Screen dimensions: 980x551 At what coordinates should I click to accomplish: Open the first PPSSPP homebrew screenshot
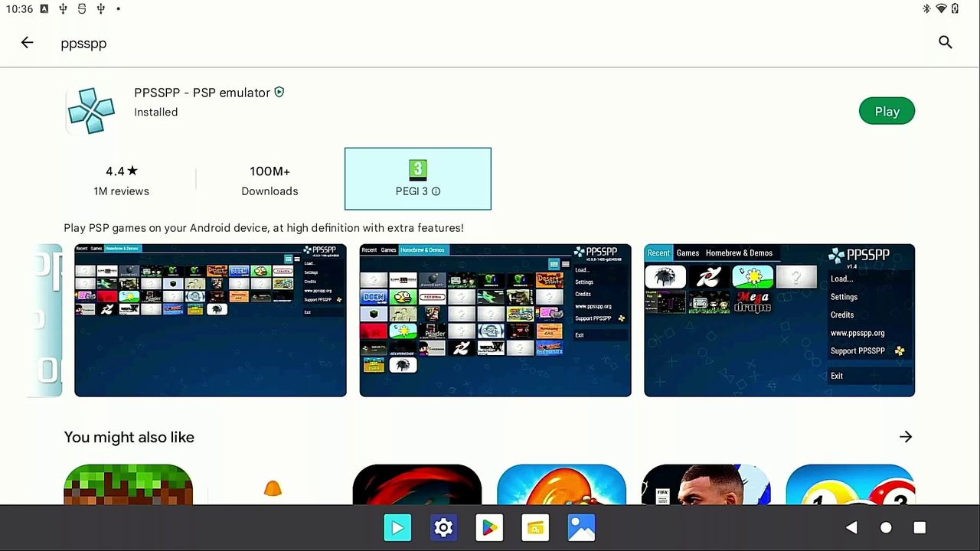pyautogui.click(x=211, y=320)
